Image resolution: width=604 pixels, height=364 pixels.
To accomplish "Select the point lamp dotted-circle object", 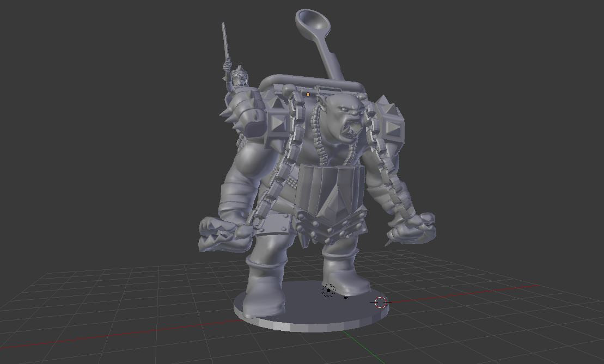I will pos(328,290).
